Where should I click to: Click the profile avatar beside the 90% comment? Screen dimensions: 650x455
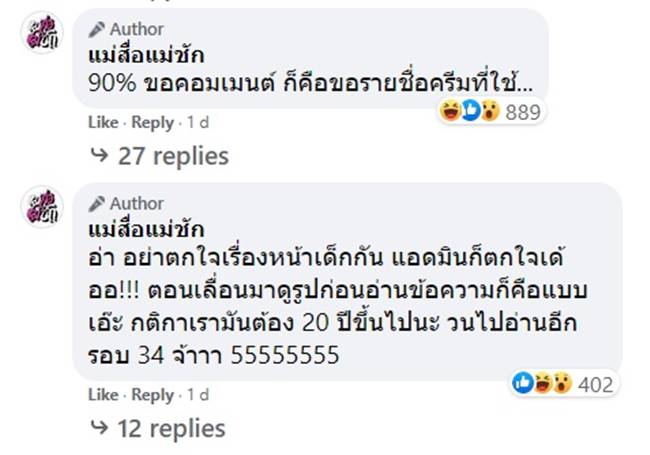(x=42, y=37)
